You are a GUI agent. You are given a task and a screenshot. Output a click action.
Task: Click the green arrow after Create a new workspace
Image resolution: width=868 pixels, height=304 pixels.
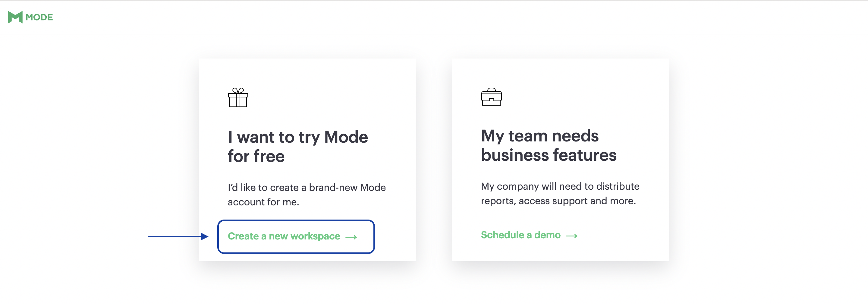tap(351, 237)
